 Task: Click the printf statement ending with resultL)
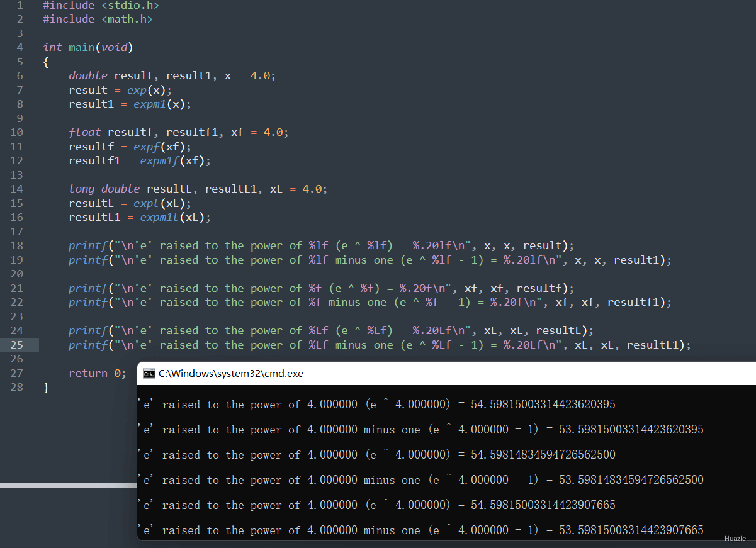[x=331, y=330]
